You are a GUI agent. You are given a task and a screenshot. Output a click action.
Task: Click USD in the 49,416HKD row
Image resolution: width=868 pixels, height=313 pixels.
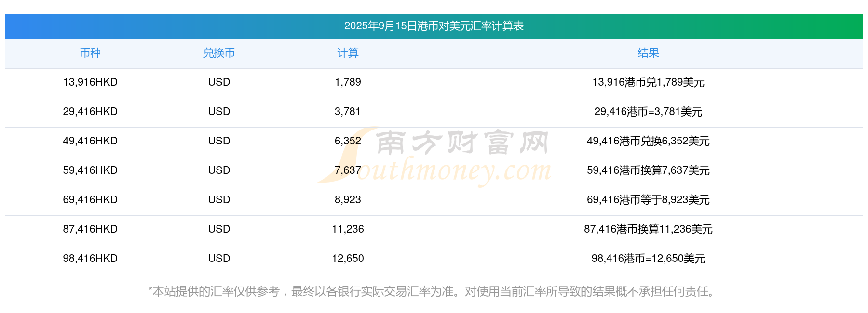(x=219, y=141)
